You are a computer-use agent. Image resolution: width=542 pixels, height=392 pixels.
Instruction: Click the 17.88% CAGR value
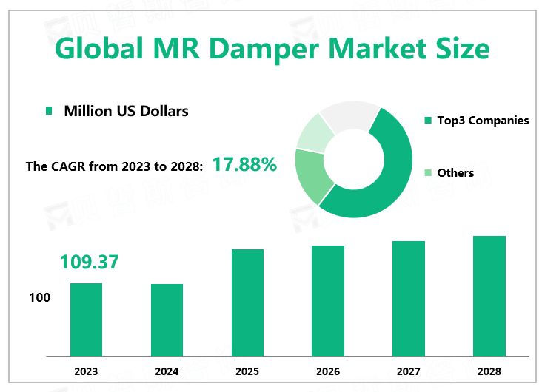244,165
